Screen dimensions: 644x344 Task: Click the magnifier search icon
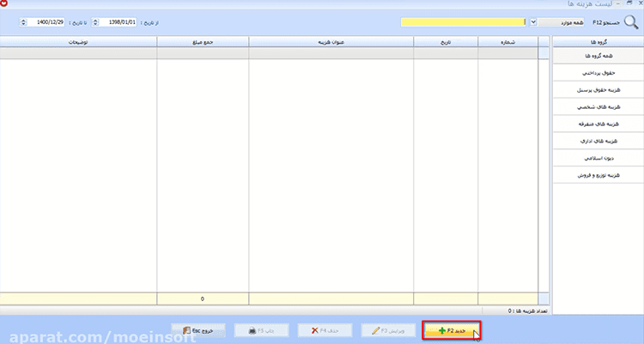click(631, 22)
